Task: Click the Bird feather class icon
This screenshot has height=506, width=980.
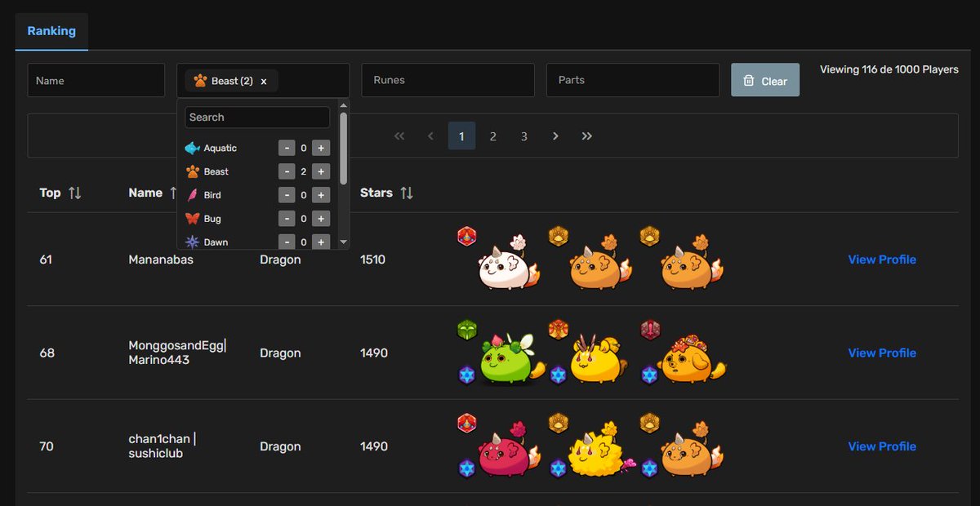Action: (x=193, y=195)
